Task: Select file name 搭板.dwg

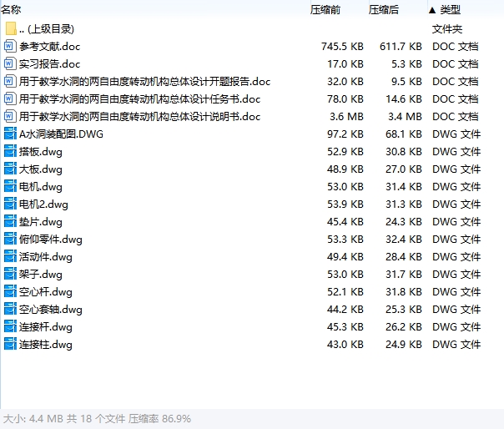Action: [41, 152]
